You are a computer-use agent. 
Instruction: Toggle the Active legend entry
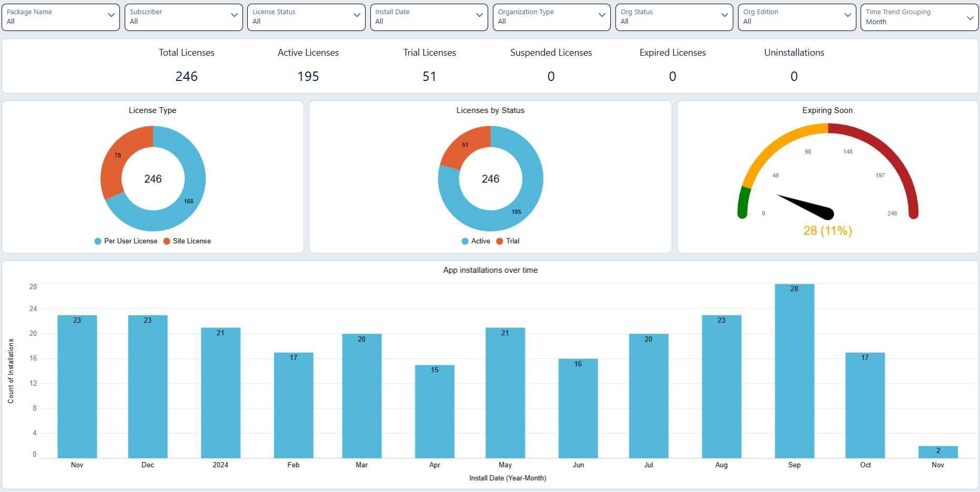pyautogui.click(x=476, y=241)
